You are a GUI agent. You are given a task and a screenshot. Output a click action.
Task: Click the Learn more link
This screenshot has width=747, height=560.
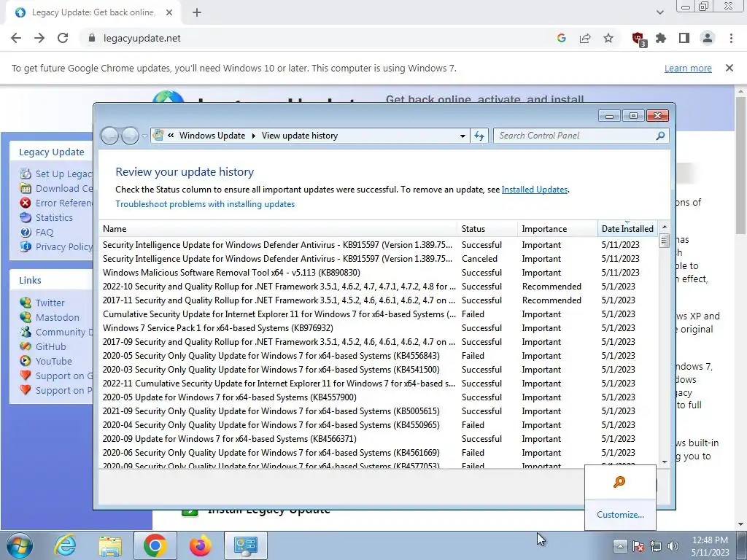[688, 68]
